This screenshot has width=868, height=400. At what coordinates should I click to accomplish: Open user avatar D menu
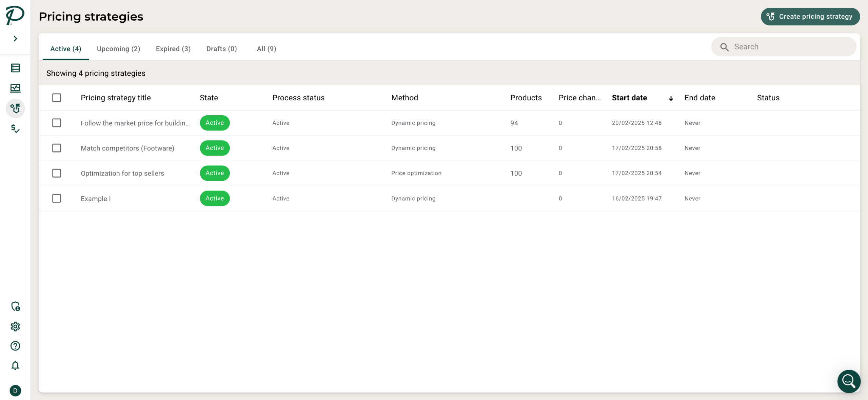click(x=15, y=391)
